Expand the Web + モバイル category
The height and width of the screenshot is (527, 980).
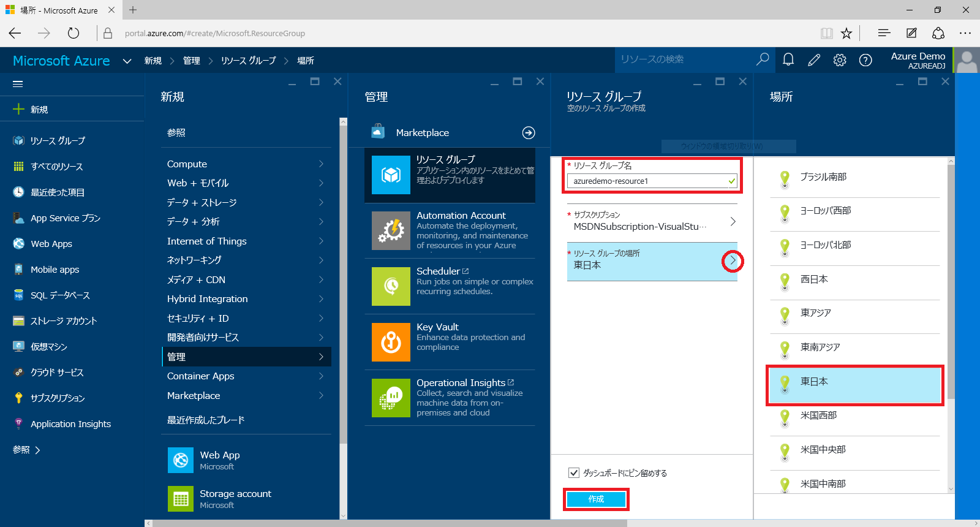[246, 183]
